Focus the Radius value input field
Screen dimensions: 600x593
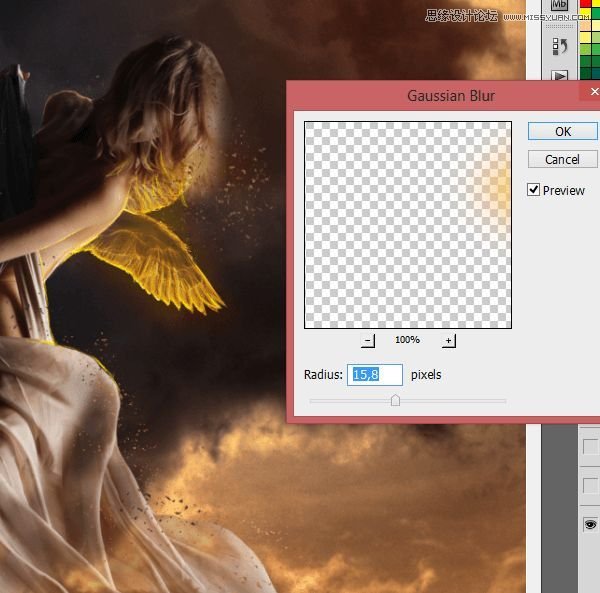pos(375,375)
